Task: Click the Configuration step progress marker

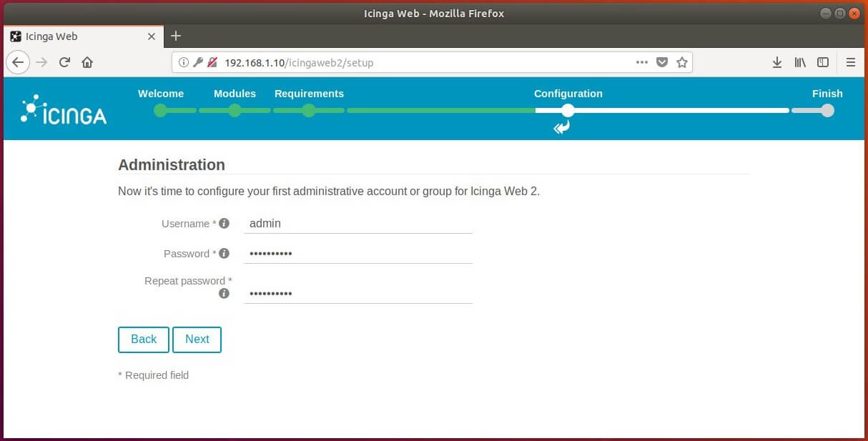Action: (568, 111)
